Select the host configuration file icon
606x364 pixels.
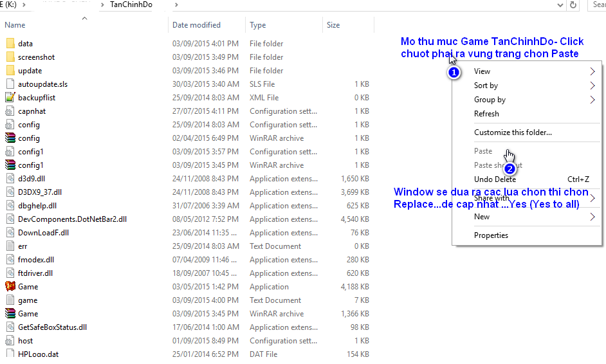tap(10, 341)
